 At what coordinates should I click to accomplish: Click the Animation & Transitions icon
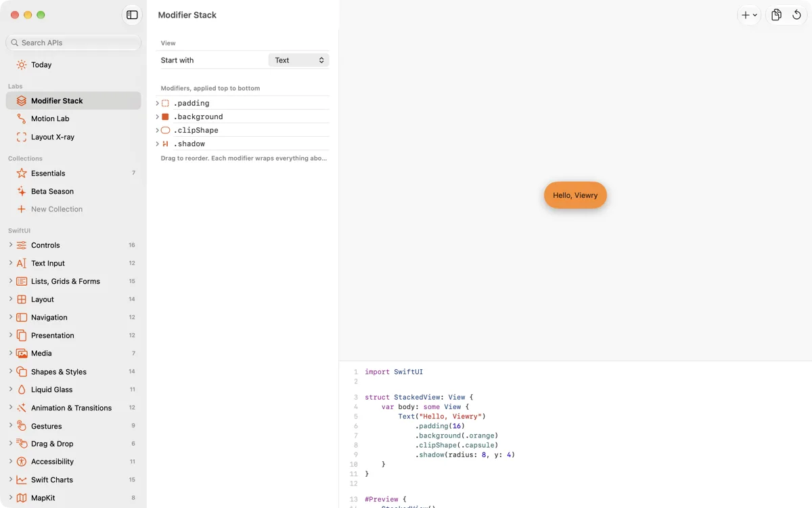(22, 408)
